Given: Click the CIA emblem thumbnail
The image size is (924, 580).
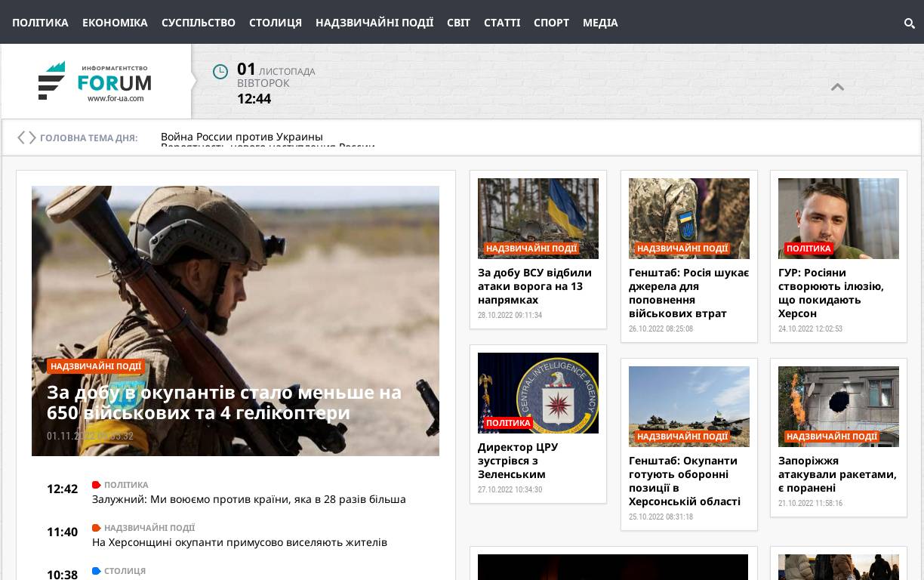Looking at the screenshot, I should coord(537,393).
